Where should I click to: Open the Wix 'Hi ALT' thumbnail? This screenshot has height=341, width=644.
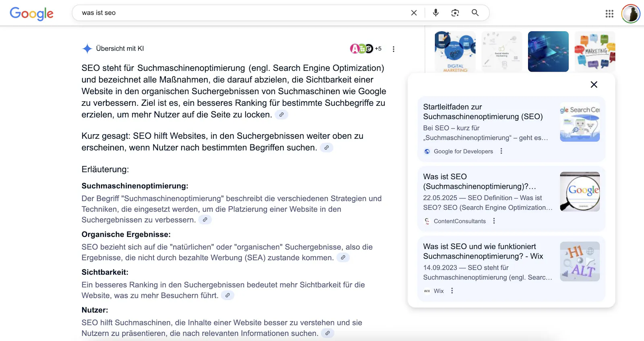[x=580, y=261]
